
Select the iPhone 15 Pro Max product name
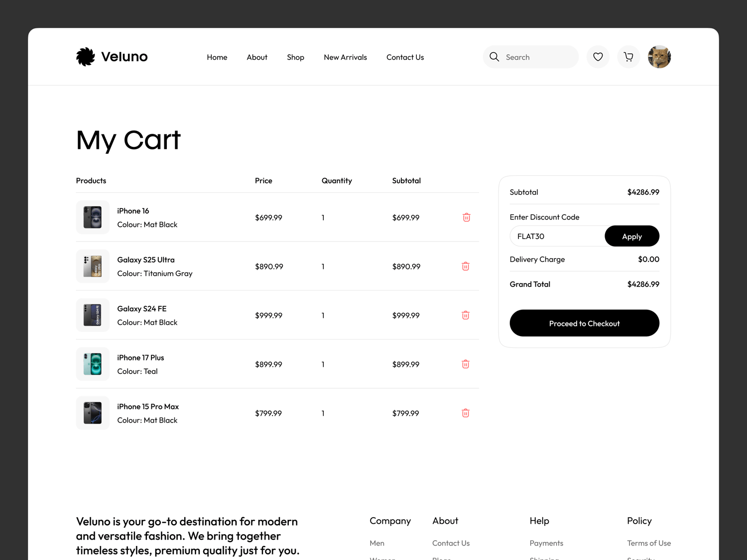pos(148,406)
